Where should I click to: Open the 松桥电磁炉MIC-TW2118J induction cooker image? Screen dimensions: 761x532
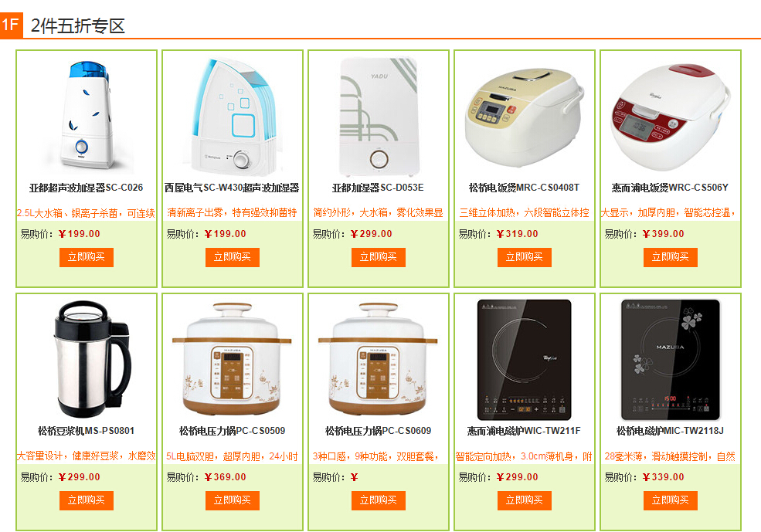[x=671, y=359]
